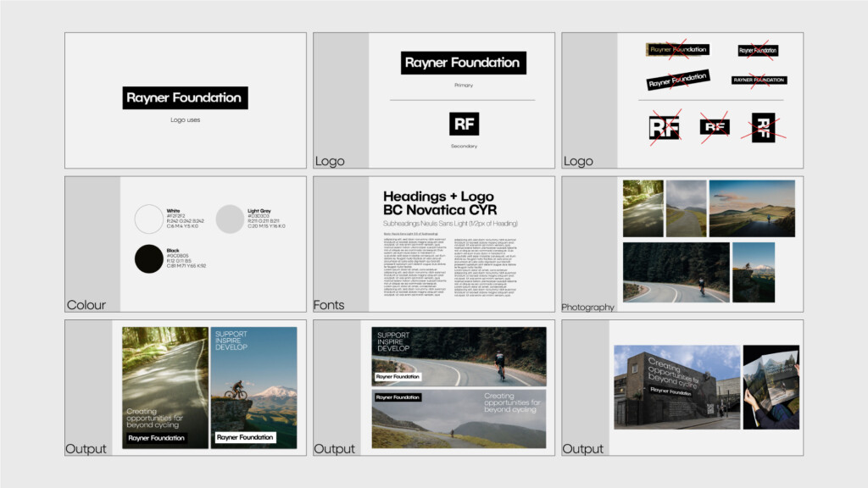868x488 pixels.
Task: Click the Rayner Foundation logo on title slide
Action: click(x=185, y=97)
